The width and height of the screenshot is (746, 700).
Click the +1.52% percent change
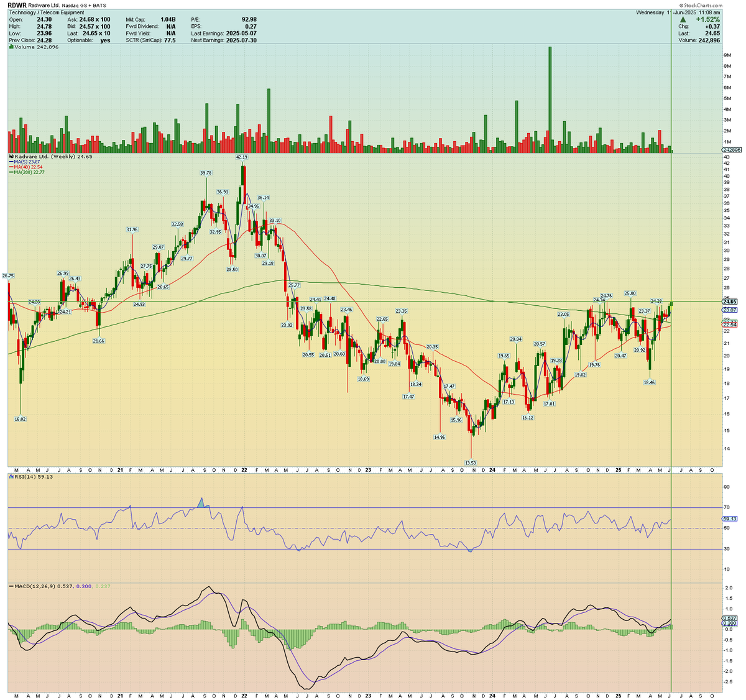pyautogui.click(x=707, y=20)
